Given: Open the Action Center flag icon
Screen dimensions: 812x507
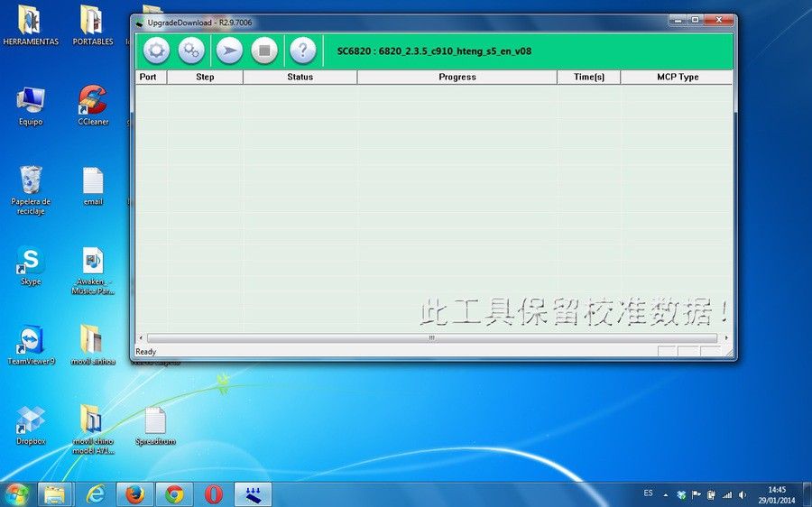Looking at the screenshot, I should [x=697, y=495].
